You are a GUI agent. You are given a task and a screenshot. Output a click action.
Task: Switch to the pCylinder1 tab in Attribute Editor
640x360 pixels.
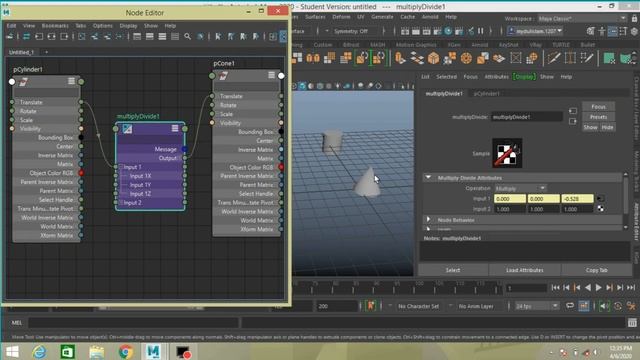point(487,93)
